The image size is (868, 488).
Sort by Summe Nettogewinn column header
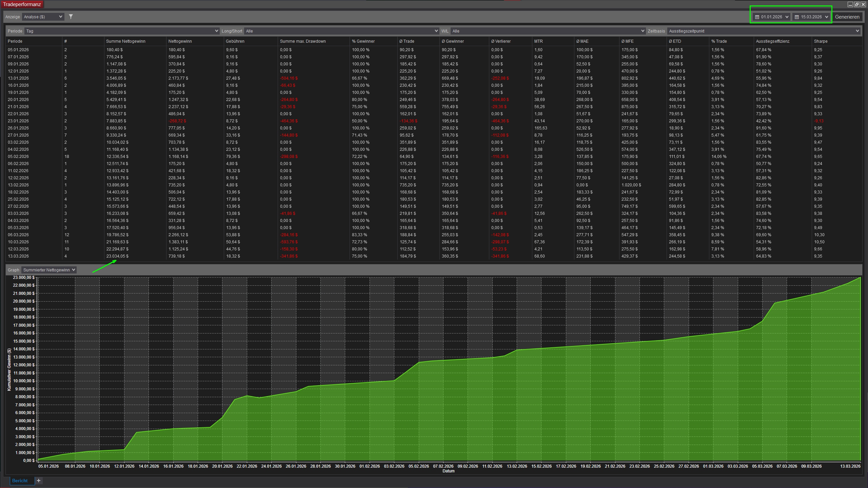(x=126, y=41)
